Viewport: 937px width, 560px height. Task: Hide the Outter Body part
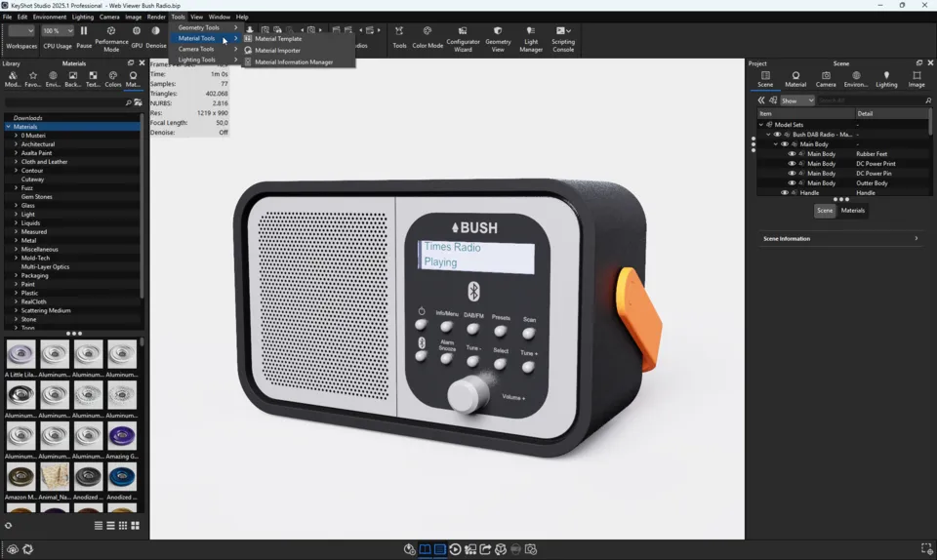pos(792,182)
